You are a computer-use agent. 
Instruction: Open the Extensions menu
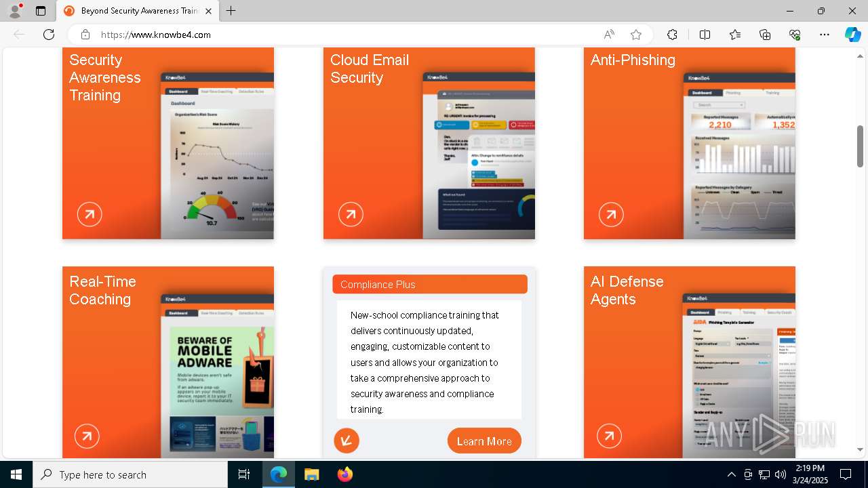[x=672, y=35]
